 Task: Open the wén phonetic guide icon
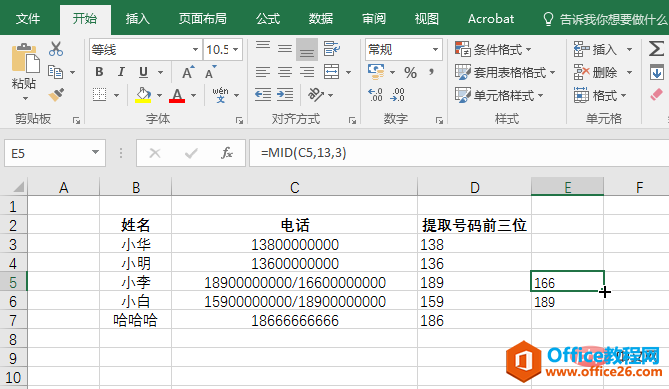(221, 95)
